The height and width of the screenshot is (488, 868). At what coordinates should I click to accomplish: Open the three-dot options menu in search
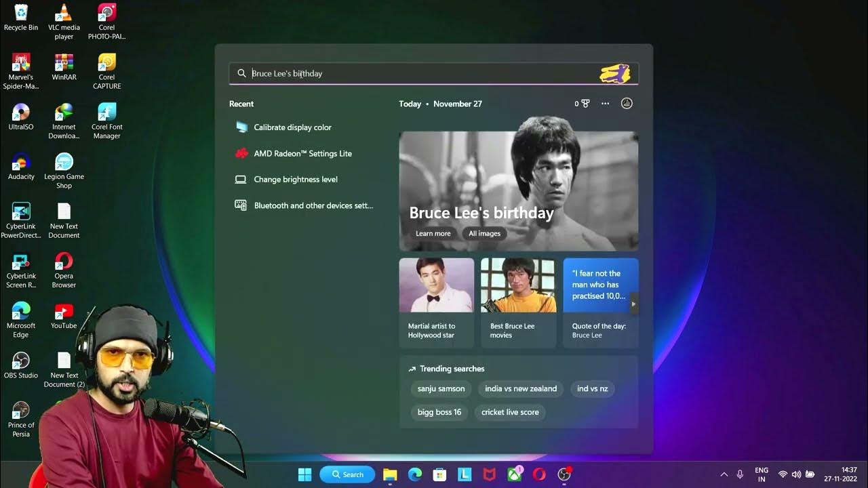point(606,104)
